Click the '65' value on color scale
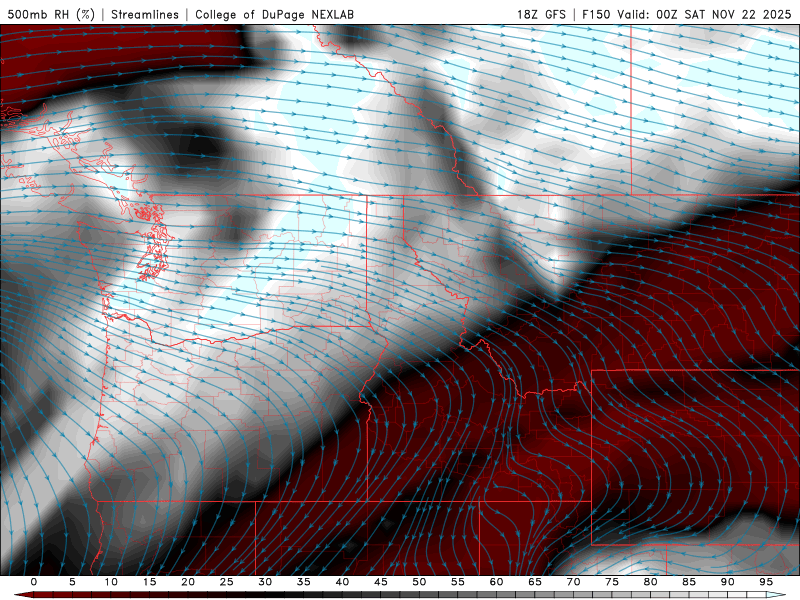Image resolution: width=800 pixels, height=600 pixels. (535, 582)
